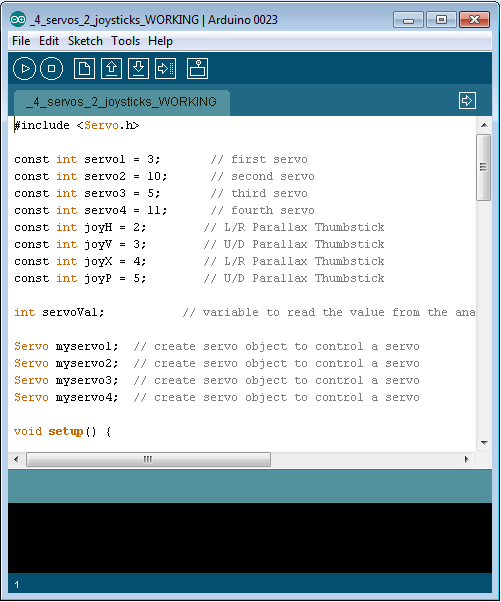This screenshot has height=602, width=501.
Task: Click the Save sketch (down arrow) icon
Action: 138,69
